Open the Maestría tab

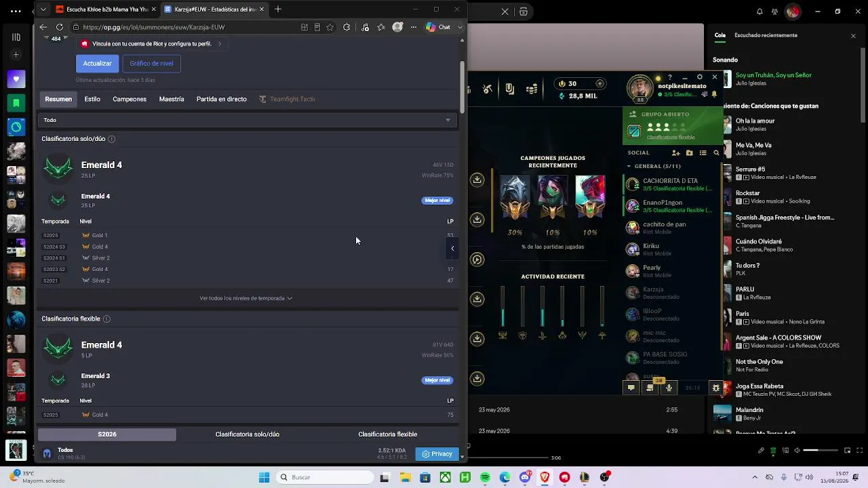click(172, 99)
